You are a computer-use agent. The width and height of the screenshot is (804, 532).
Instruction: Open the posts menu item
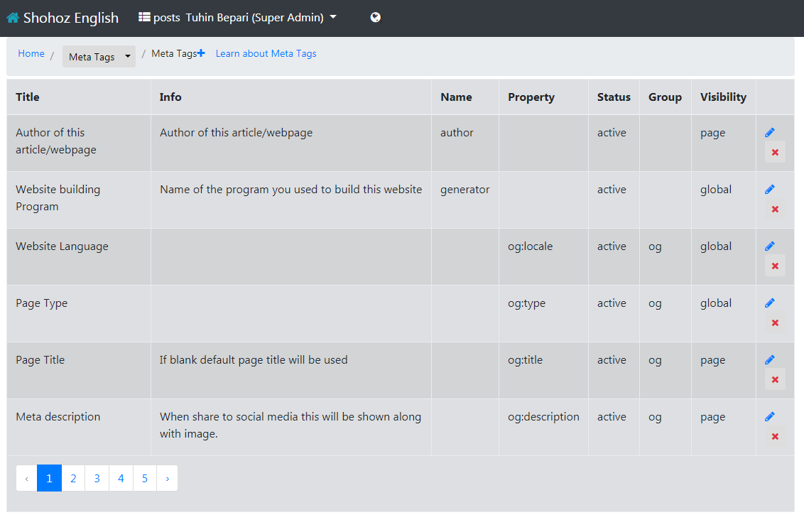pos(166,18)
